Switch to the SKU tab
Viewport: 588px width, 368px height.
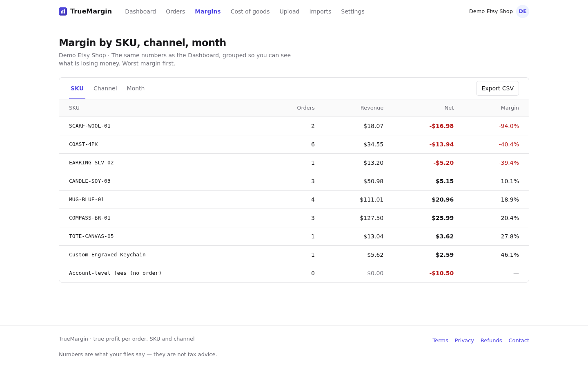(77, 88)
